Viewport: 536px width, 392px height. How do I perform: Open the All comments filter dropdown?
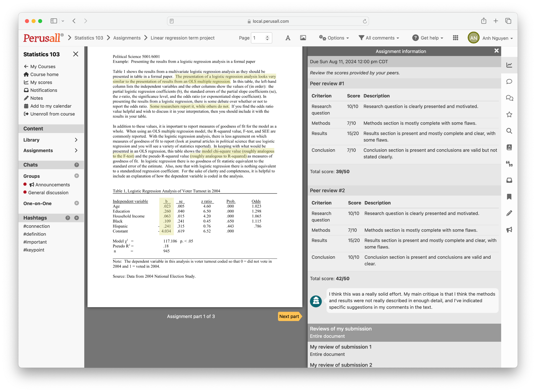pyautogui.click(x=379, y=38)
